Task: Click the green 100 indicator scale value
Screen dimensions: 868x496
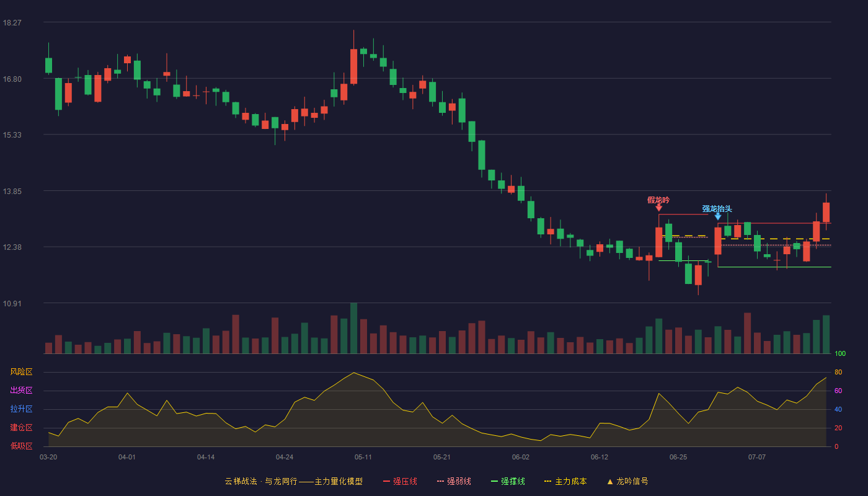Action: click(x=840, y=354)
